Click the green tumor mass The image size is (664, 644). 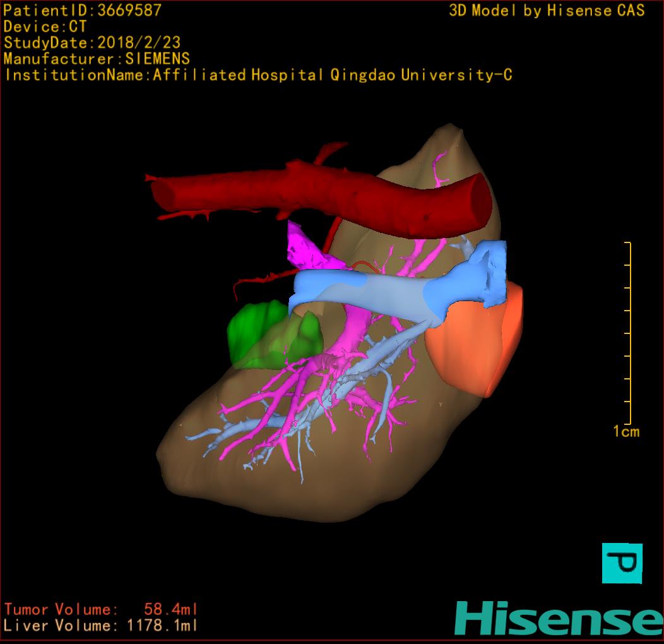pyautogui.click(x=275, y=335)
